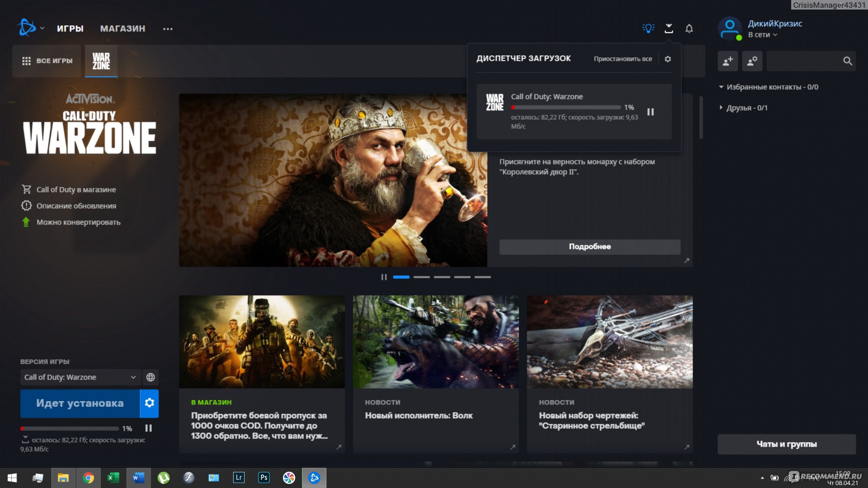The height and width of the screenshot is (488, 868).
Task: Click the sidebar install progress bar
Action: pos(69,429)
